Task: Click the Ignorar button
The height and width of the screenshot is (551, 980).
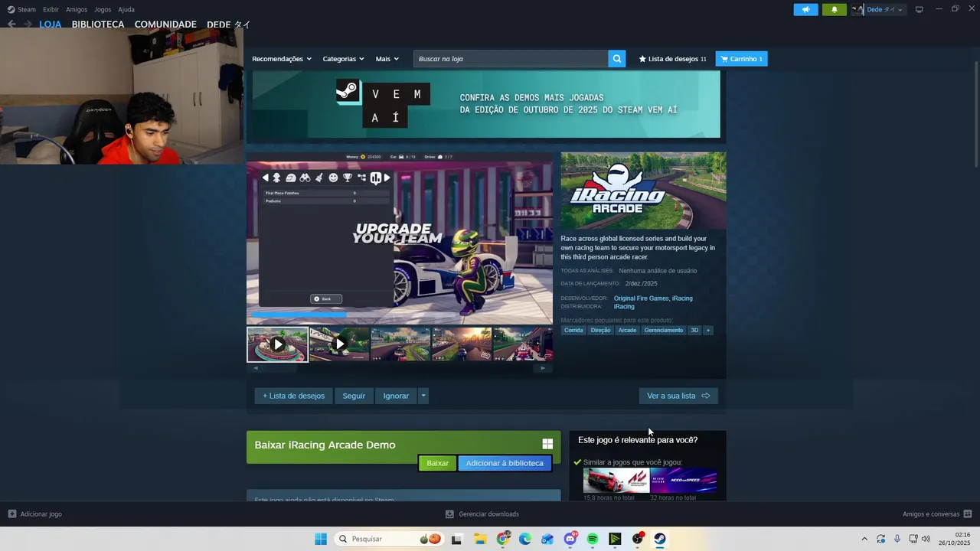Action: tap(396, 396)
